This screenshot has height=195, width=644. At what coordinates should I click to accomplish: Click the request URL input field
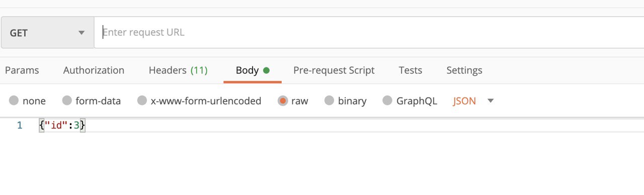pos(369,33)
